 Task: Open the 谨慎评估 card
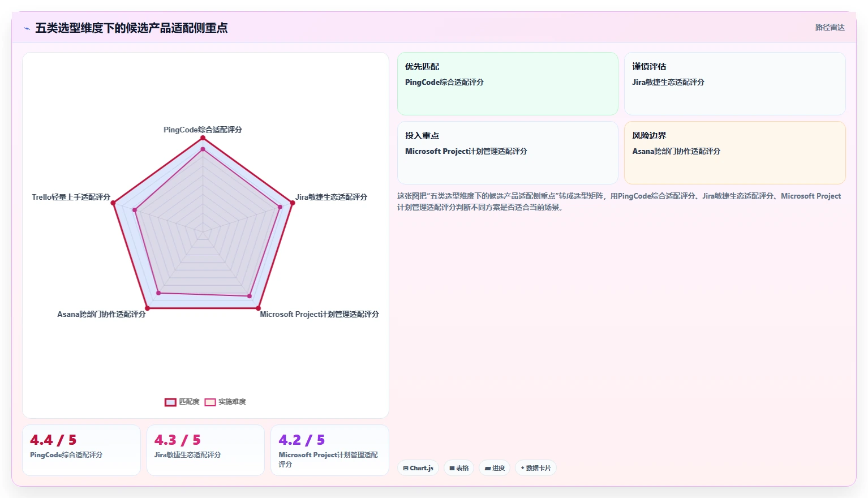pyautogui.click(x=734, y=84)
